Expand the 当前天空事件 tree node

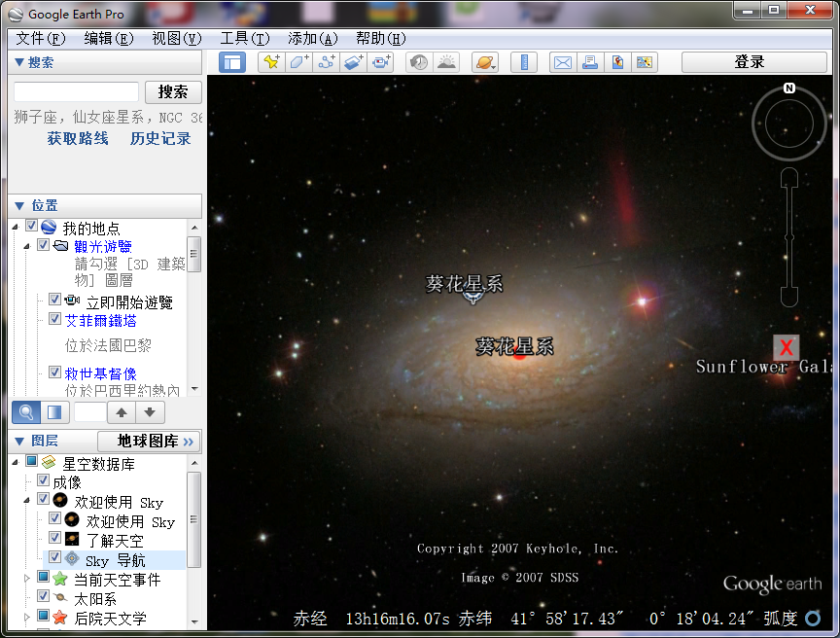pos(27,578)
